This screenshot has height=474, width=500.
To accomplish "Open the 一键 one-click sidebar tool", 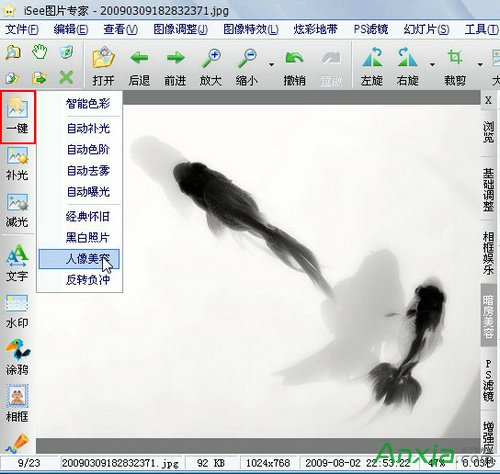I will point(18,117).
